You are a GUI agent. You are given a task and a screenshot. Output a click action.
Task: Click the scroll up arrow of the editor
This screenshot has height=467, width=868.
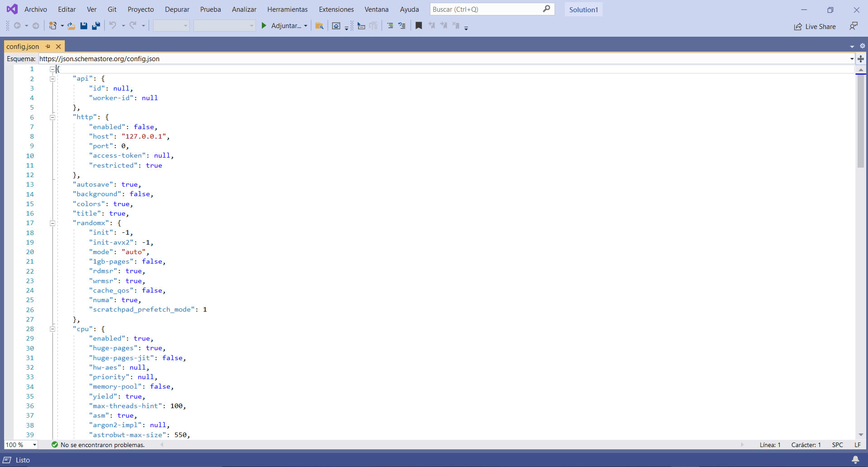click(861, 70)
